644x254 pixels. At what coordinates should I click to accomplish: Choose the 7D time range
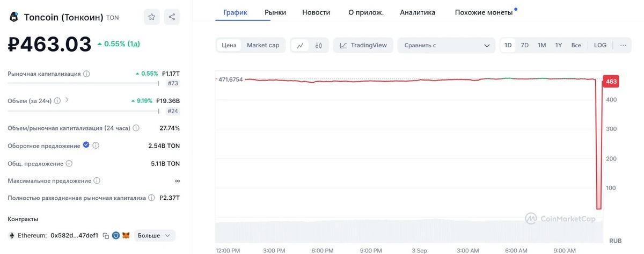(525, 46)
